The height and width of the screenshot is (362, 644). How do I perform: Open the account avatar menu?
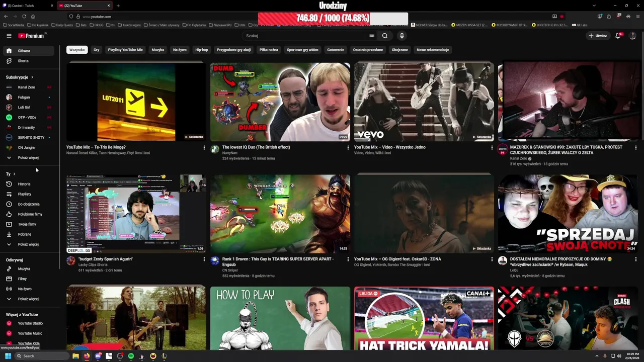tap(633, 36)
